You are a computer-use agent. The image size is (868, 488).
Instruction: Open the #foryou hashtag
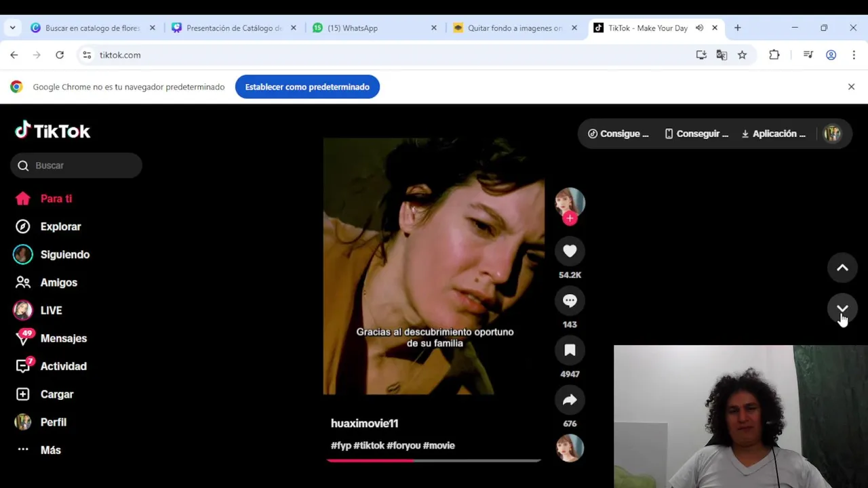pos(403,445)
